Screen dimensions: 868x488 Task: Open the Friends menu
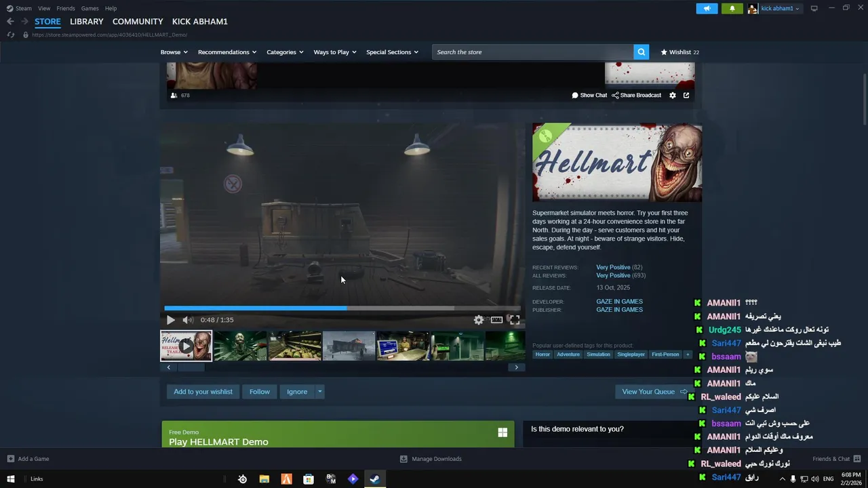point(66,8)
